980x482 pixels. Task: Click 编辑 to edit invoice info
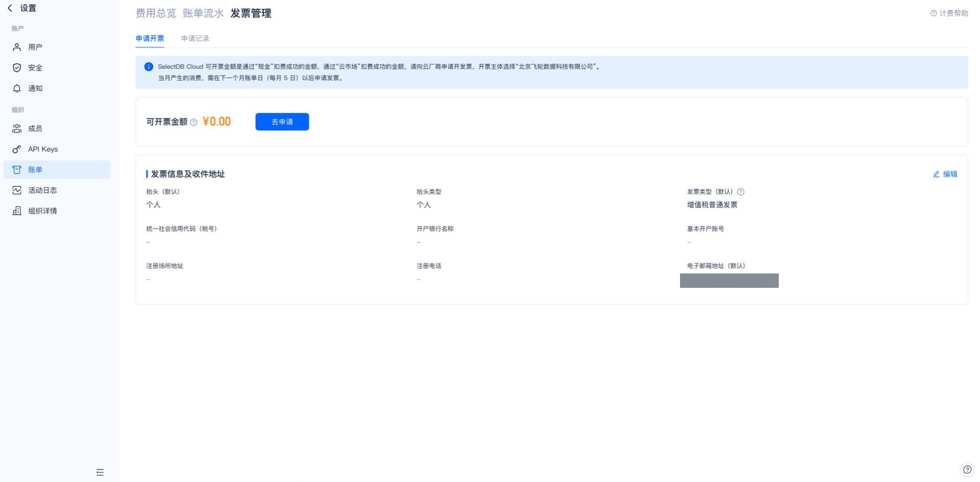pyautogui.click(x=945, y=174)
